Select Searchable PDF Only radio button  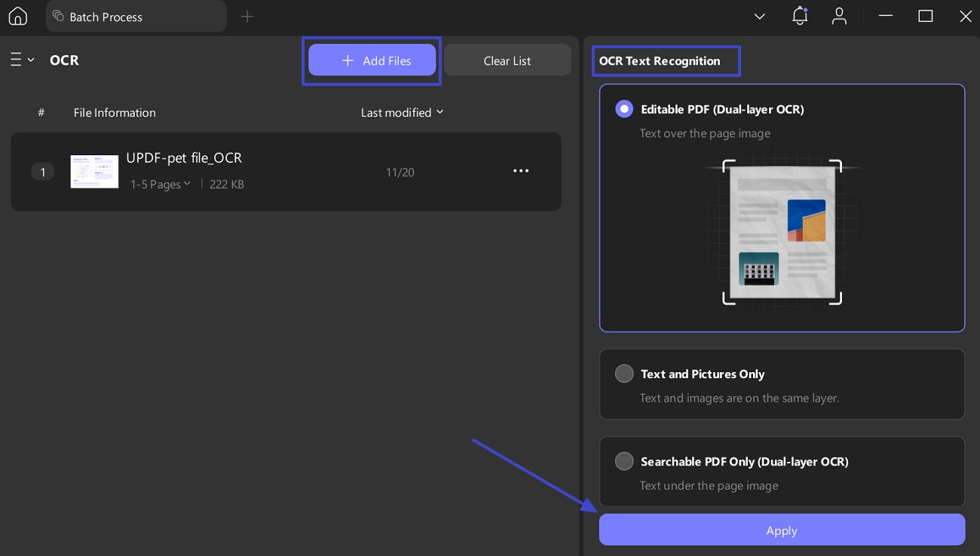(624, 461)
